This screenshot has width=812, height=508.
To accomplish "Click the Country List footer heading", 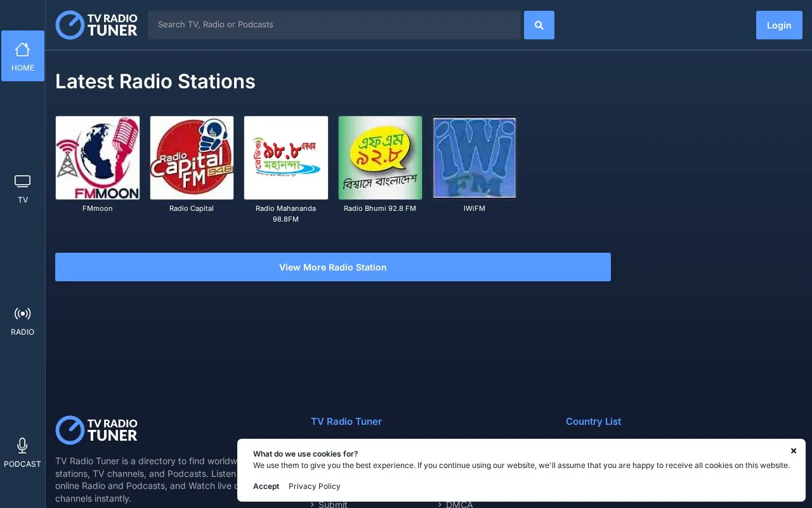I will pyautogui.click(x=594, y=422).
